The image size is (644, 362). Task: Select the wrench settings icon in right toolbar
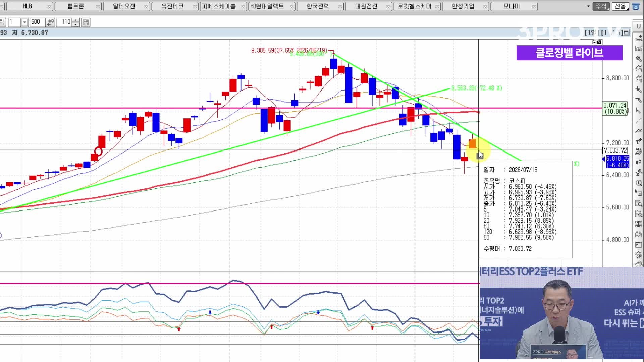pyautogui.click(x=639, y=59)
